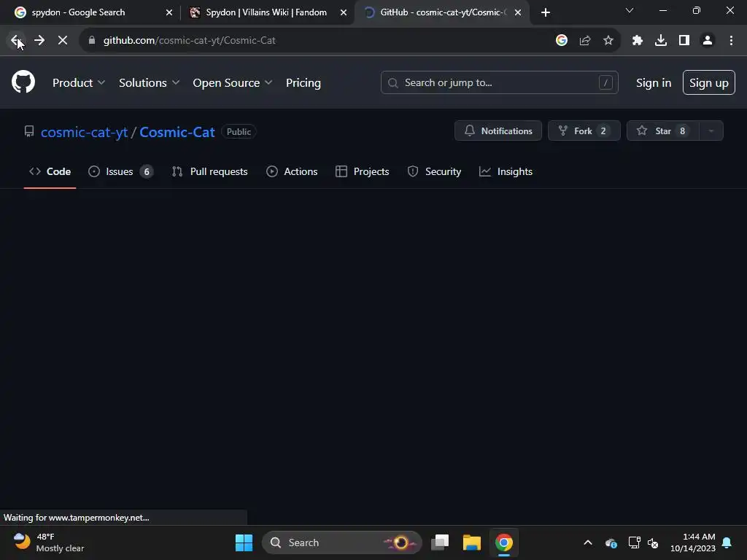Open the Security tab
Image resolution: width=747 pixels, height=560 pixels.
[x=434, y=171]
